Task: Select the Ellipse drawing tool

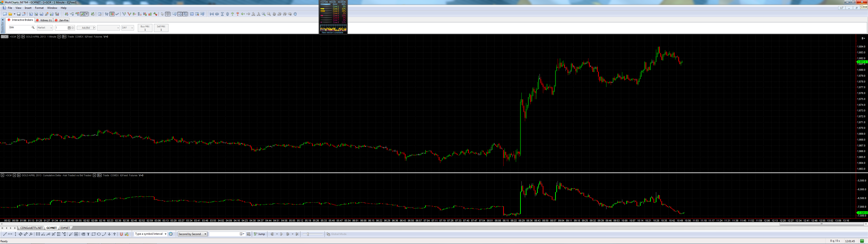Action: click(x=99, y=234)
